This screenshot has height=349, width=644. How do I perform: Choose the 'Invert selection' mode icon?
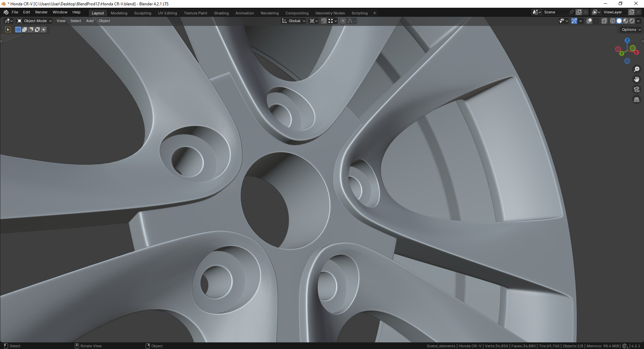coord(37,30)
